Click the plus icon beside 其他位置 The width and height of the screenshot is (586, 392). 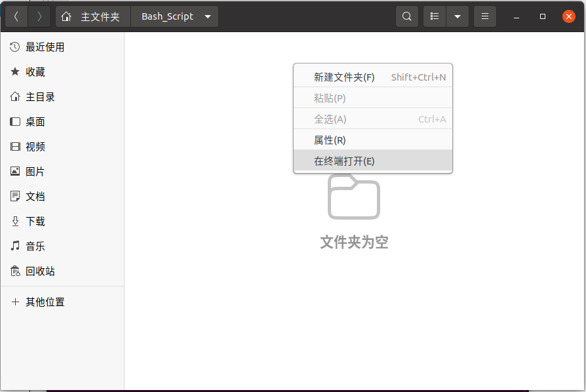[15, 302]
